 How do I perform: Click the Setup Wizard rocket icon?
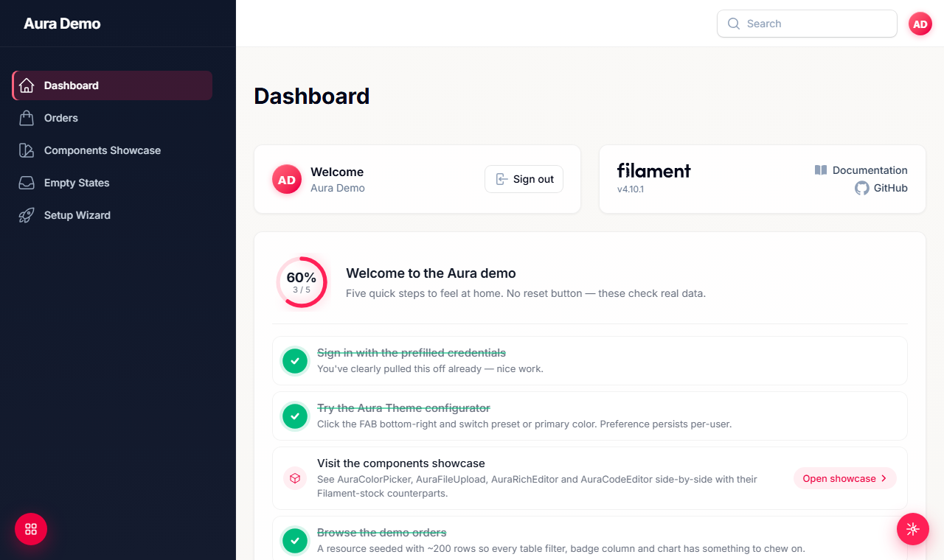click(27, 215)
